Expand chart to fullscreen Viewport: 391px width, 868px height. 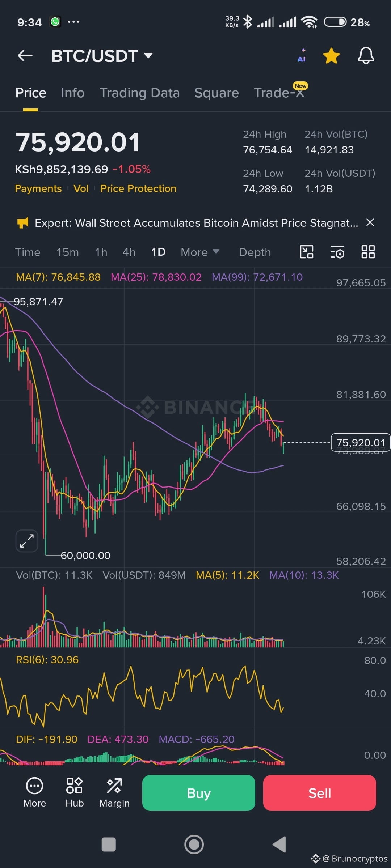pos(27,541)
